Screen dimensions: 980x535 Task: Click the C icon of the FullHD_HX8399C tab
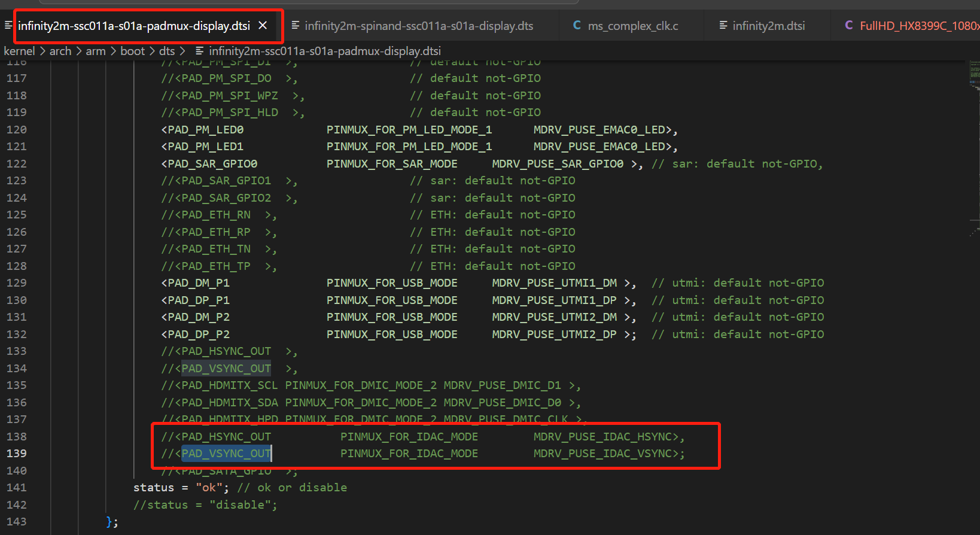(849, 25)
